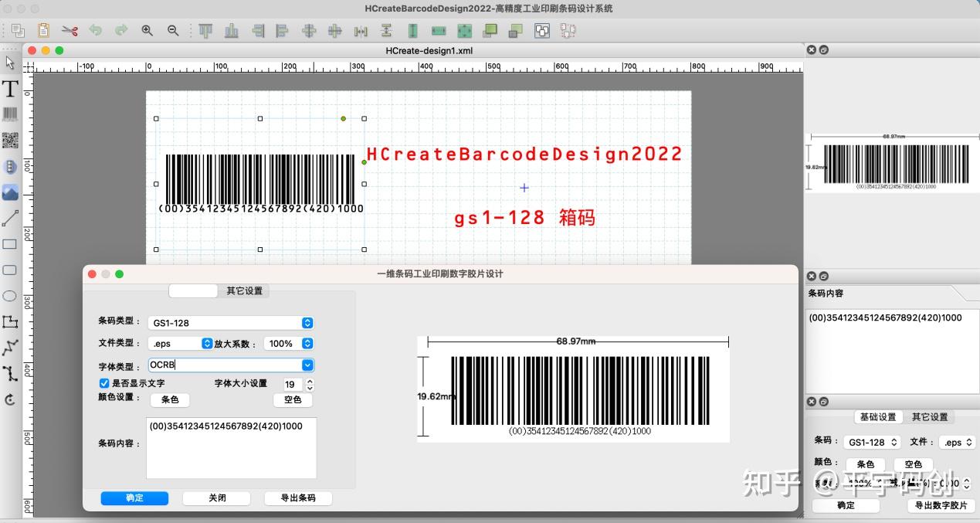Click inside the 条码内容 text field
Image resolution: width=980 pixels, height=523 pixels.
click(231, 448)
